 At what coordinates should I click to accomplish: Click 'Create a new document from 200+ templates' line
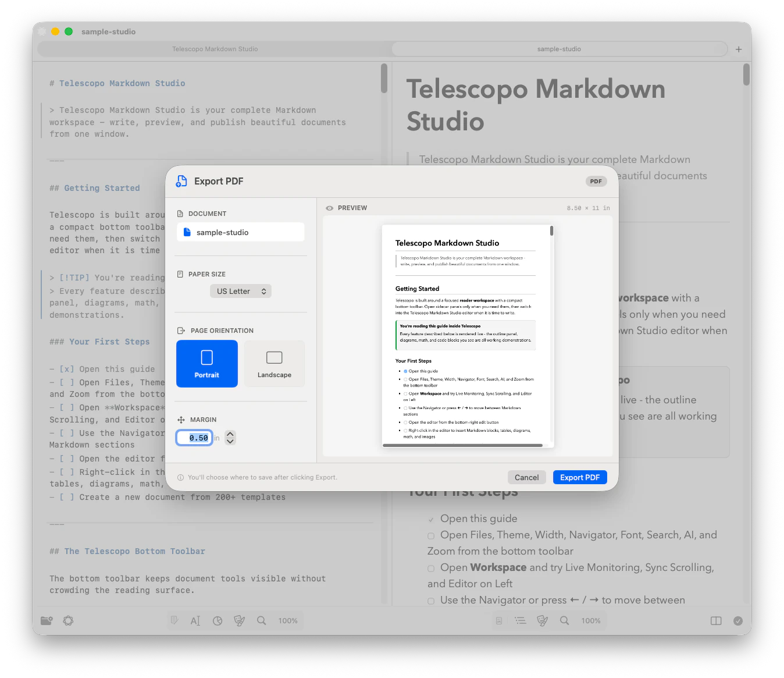coord(168,497)
